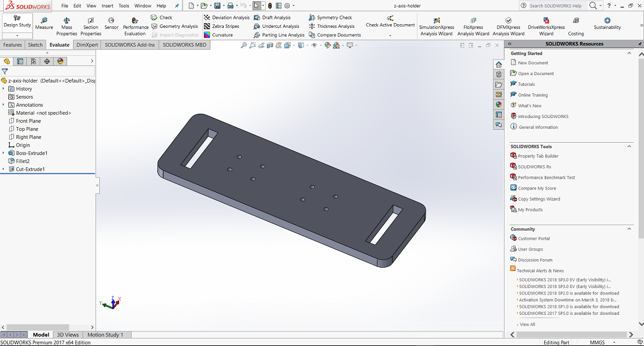The image size is (644, 346).
Task: Collapse the SOLIDWORKS Tools section
Action: (630, 146)
